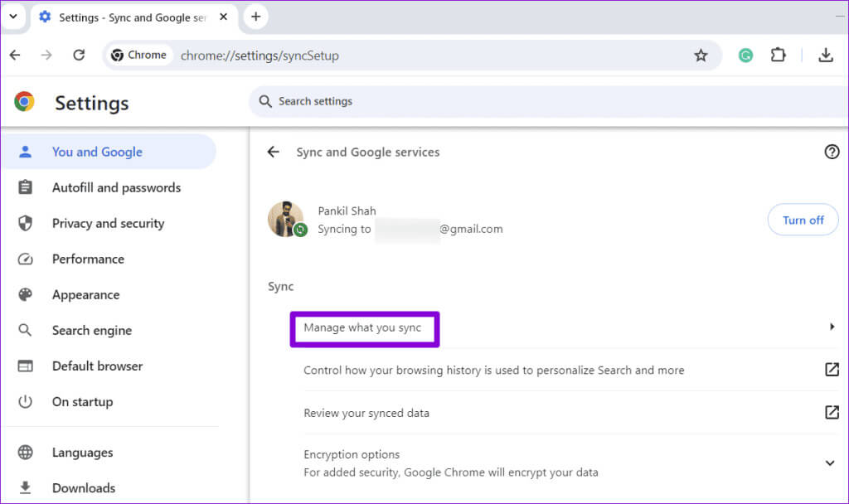Open the help question mark icon
Viewport: 849px width, 504px height.
click(x=832, y=153)
